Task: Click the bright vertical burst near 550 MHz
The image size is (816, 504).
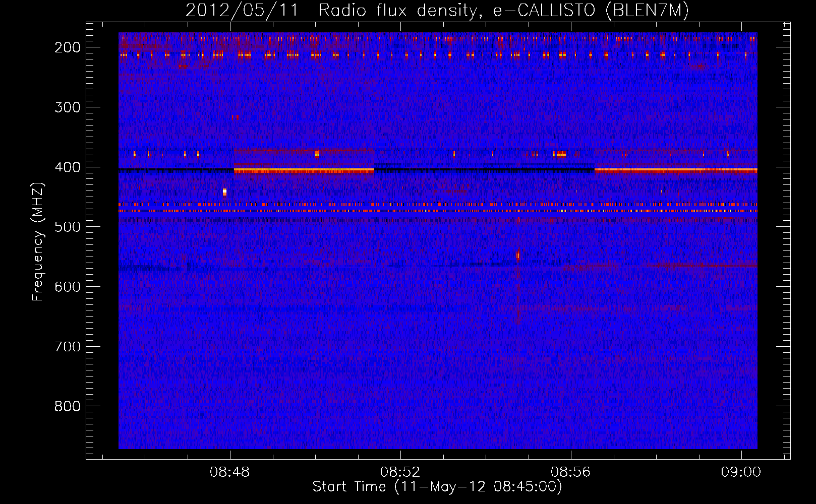Action: [x=518, y=256]
